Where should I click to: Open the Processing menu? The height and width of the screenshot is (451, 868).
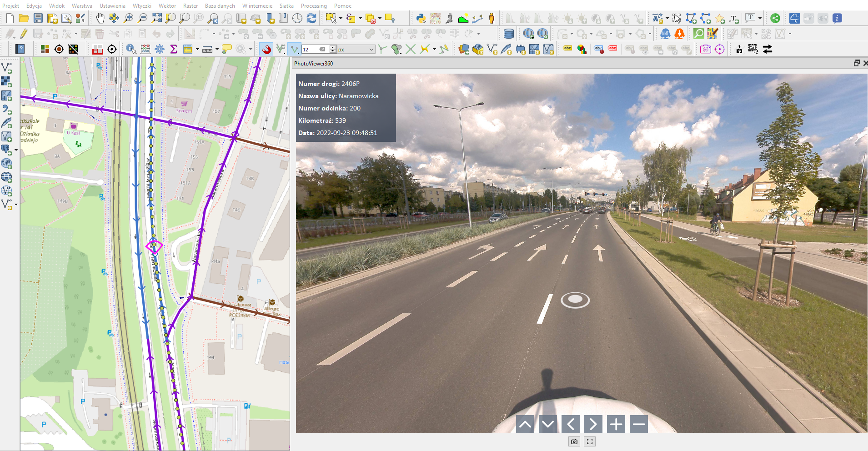click(313, 6)
